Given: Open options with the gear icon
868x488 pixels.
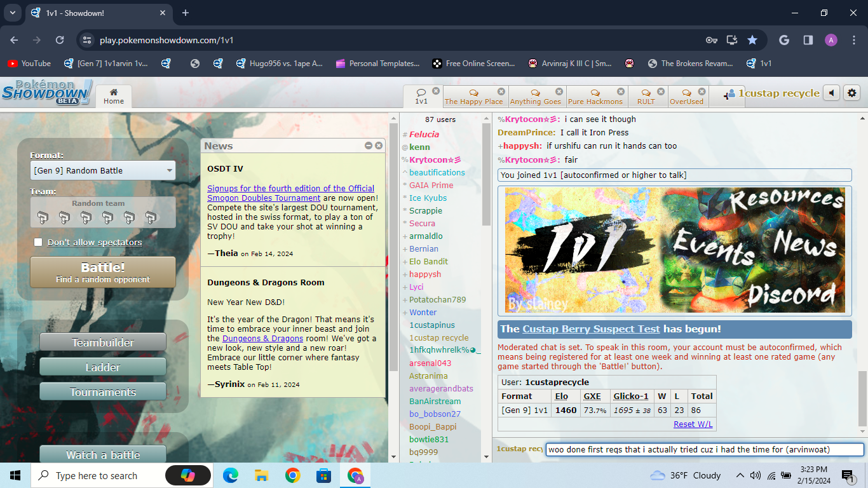Looking at the screenshot, I should click(x=851, y=93).
